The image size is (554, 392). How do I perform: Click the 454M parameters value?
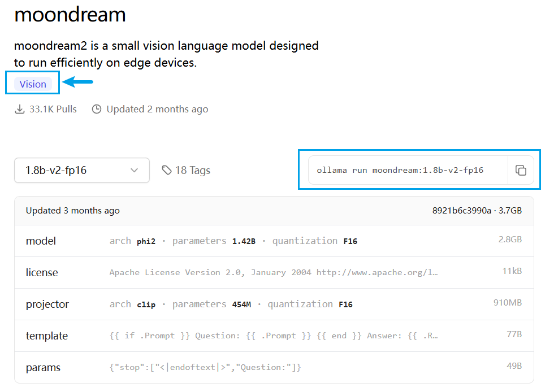pyautogui.click(x=242, y=304)
